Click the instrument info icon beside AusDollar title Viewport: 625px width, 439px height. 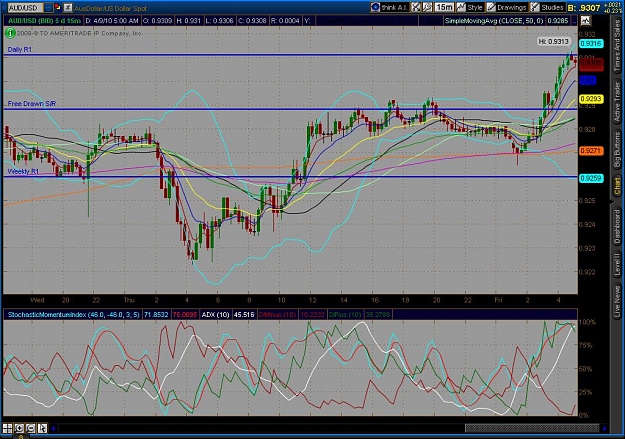pos(68,7)
